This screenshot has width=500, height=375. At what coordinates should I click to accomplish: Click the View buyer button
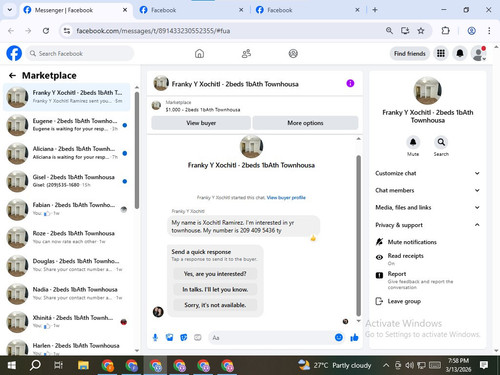(201, 123)
